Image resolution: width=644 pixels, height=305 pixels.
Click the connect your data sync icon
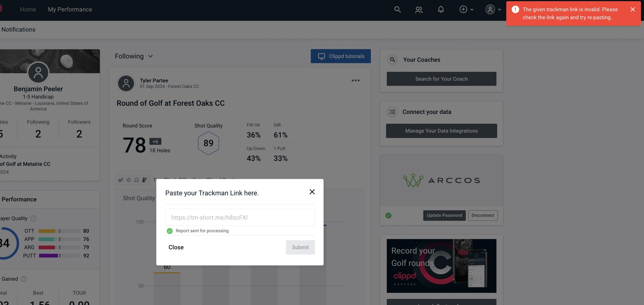392,112
